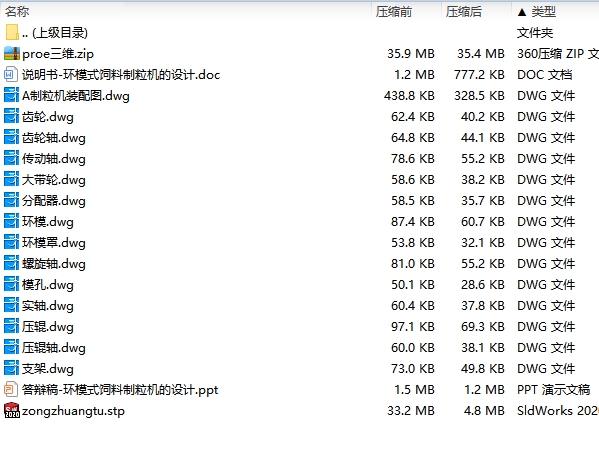Select file name 环模罩.dwg
Image resolution: width=599 pixels, height=473 pixels.
[x=54, y=243]
